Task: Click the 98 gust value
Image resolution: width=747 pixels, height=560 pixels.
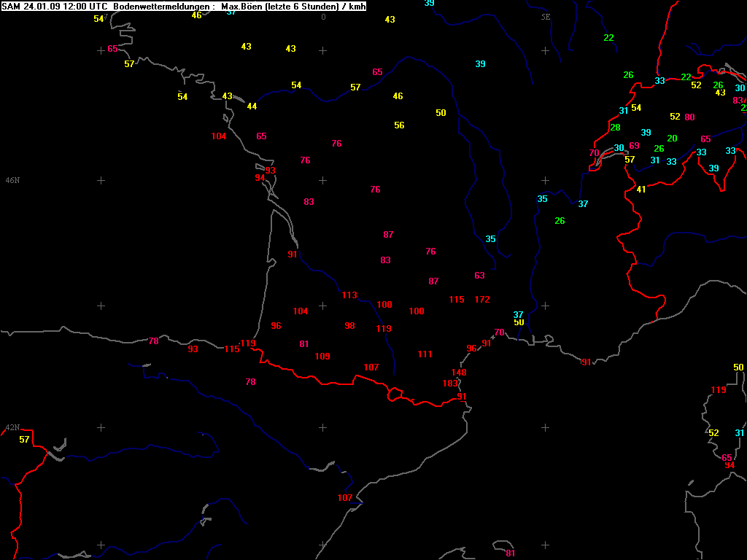Action: (x=350, y=326)
